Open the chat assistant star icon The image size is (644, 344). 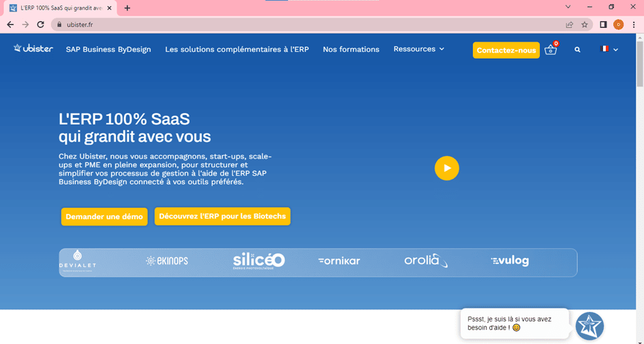pyautogui.click(x=589, y=326)
